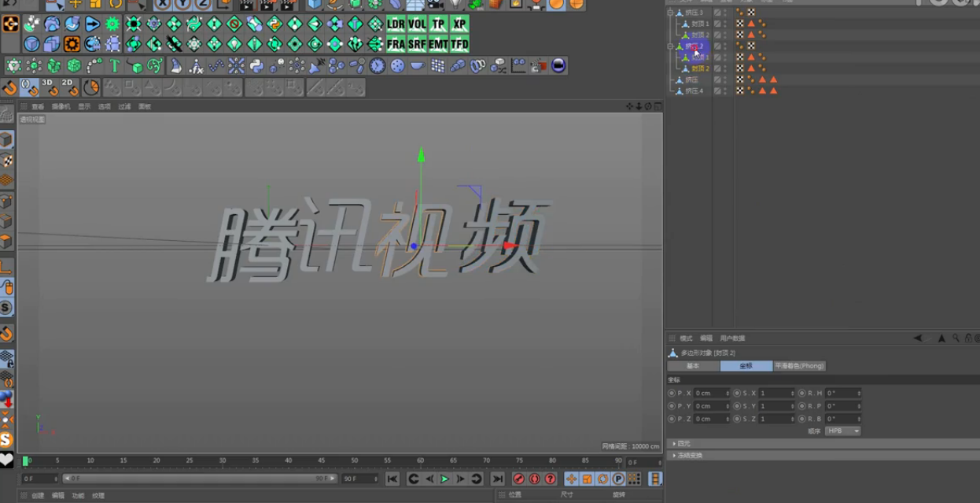Click the LDR plugin icon
Image resolution: width=980 pixels, height=503 pixels.
click(396, 24)
